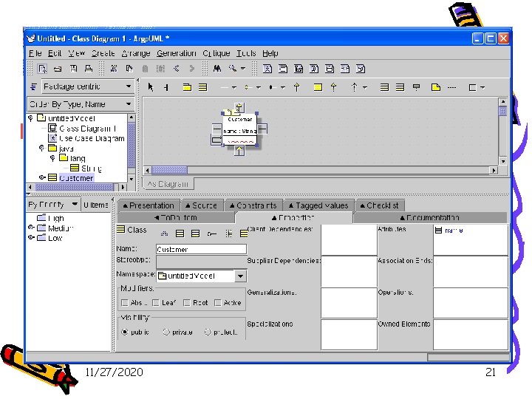Open the Critique menu
The image size is (532, 399).
pyautogui.click(x=216, y=53)
